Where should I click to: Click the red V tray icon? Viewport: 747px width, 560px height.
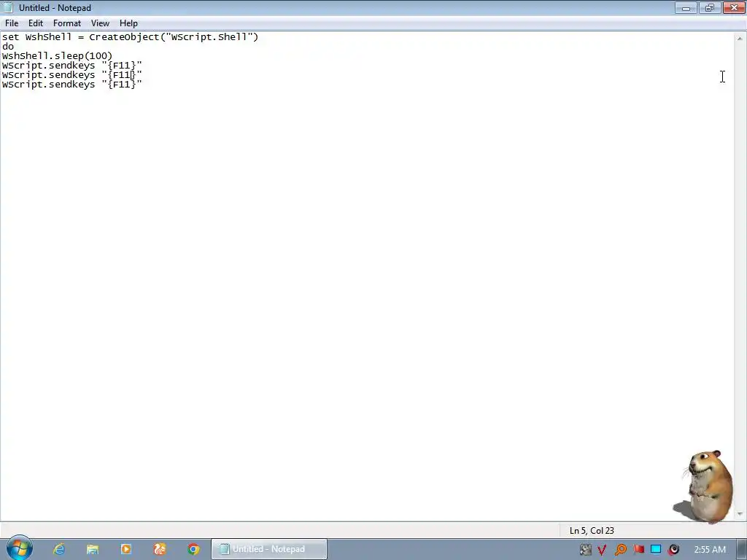pyautogui.click(x=602, y=550)
